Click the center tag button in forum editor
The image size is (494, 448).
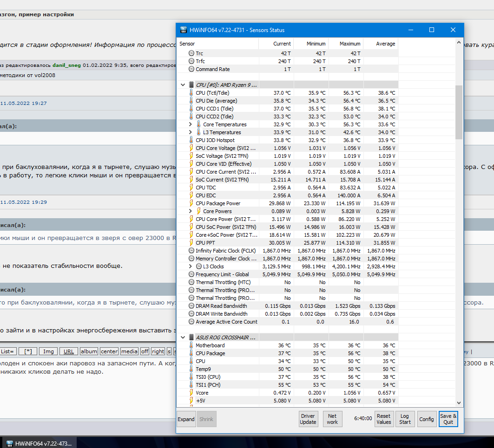point(109,351)
